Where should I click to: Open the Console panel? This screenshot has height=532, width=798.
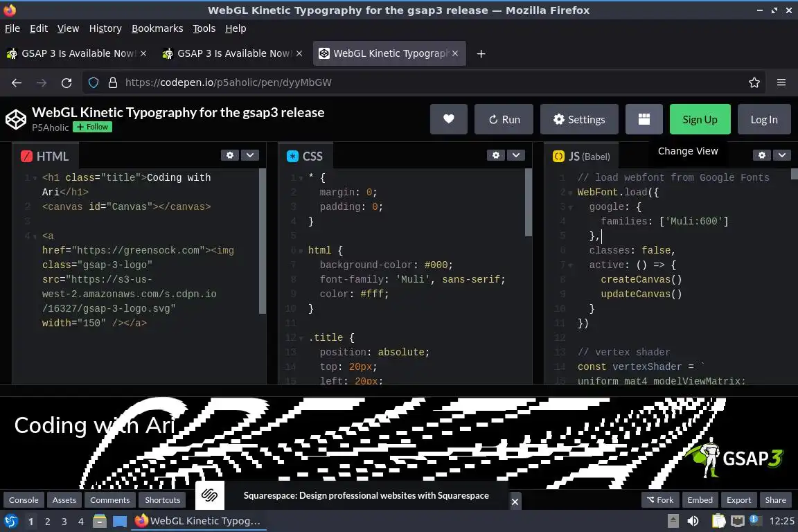point(24,500)
